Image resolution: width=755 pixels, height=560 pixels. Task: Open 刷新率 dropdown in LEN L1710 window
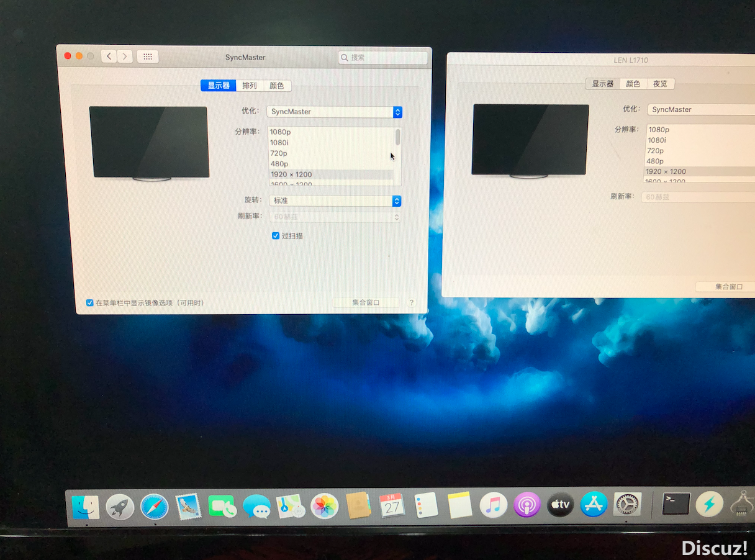click(698, 197)
